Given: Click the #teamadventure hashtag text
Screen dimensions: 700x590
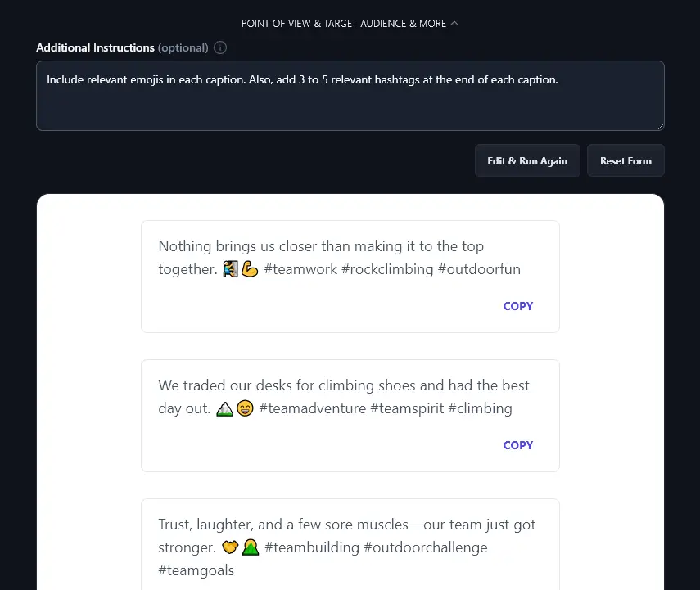Looking at the screenshot, I should [x=313, y=408].
